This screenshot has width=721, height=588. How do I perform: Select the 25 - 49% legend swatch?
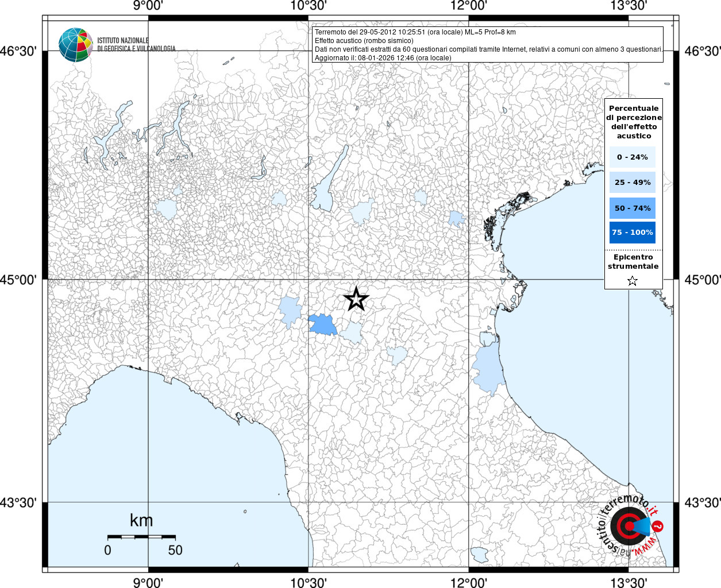coord(633,183)
